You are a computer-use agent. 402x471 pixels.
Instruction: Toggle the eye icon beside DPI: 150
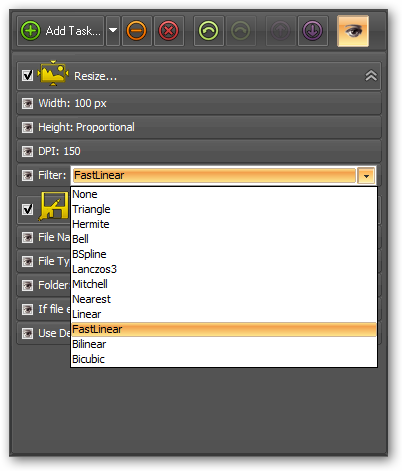27,151
